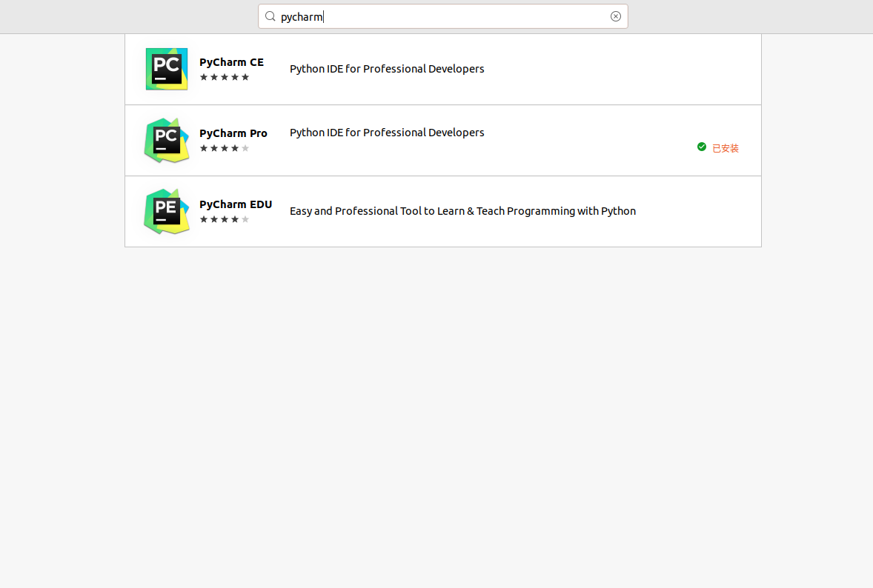Click the magnifier icon in search bar
The image size is (873, 588).
coord(270,17)
